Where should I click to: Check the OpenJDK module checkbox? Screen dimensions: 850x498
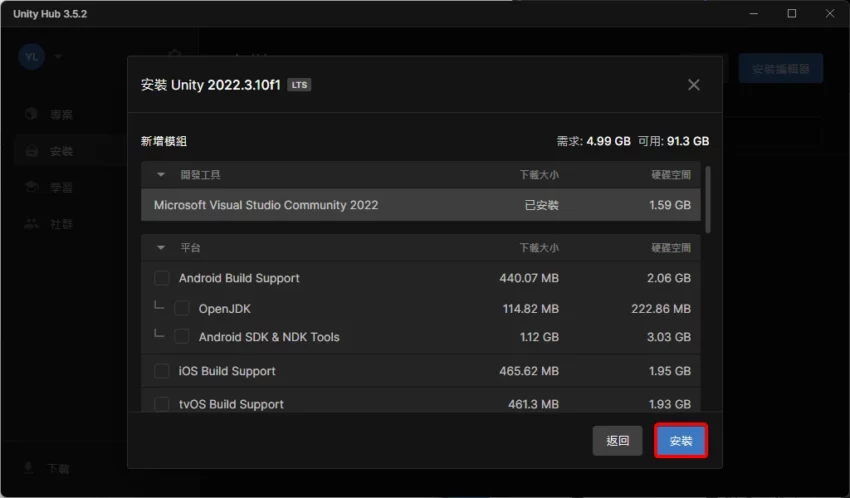[x=182, y=308]
